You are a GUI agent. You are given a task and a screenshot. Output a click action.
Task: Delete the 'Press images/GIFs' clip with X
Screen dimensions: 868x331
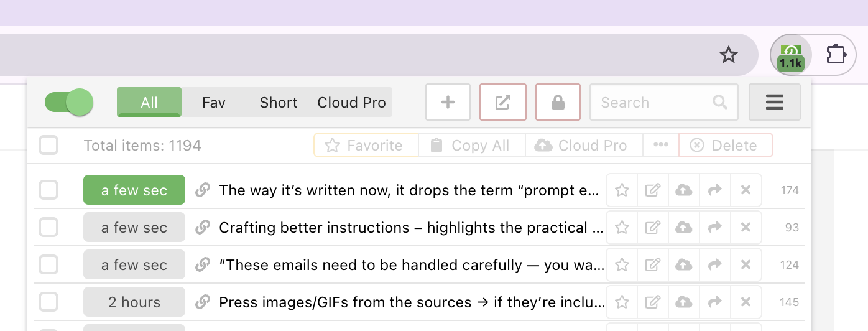point(746,302)
